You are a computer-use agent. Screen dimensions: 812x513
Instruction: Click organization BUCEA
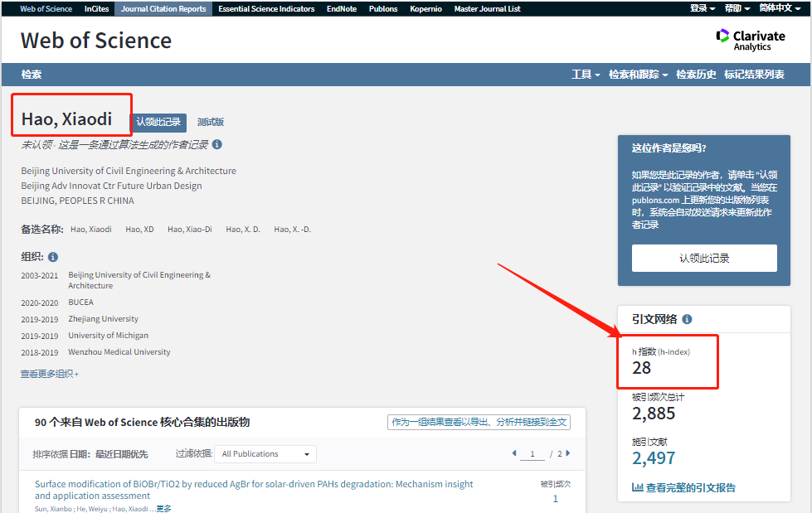coord(80,302)
